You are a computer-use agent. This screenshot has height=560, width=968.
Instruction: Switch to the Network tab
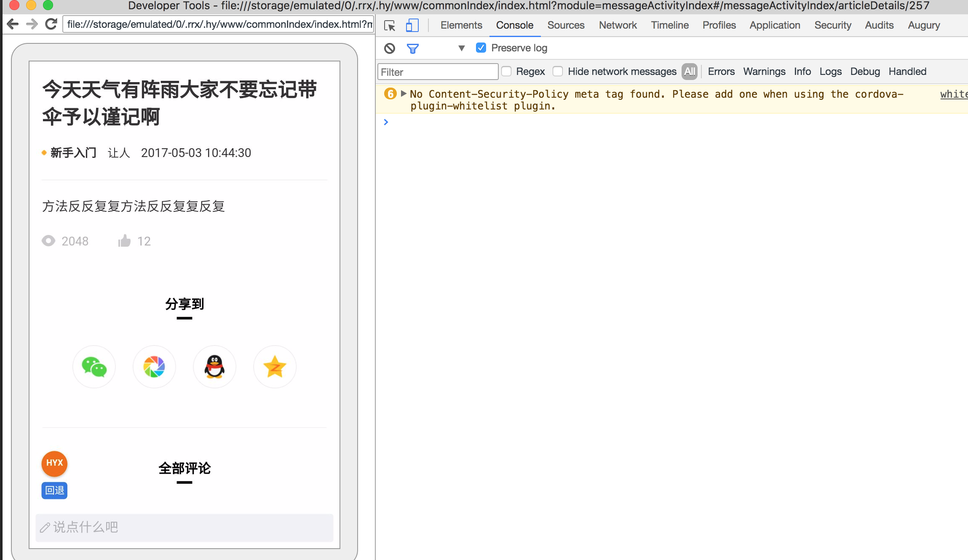click(618, 25)
